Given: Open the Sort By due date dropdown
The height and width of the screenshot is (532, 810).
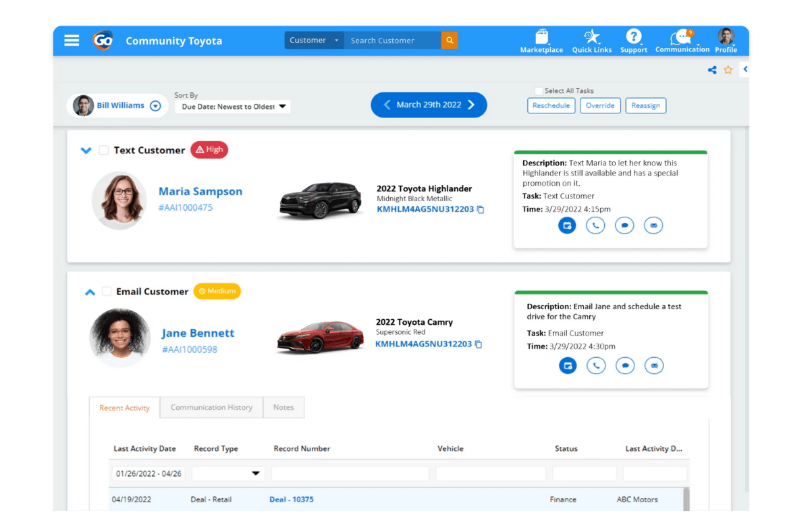Looking at the screenshot, I should pyautogui.click(x=232, y=107).
